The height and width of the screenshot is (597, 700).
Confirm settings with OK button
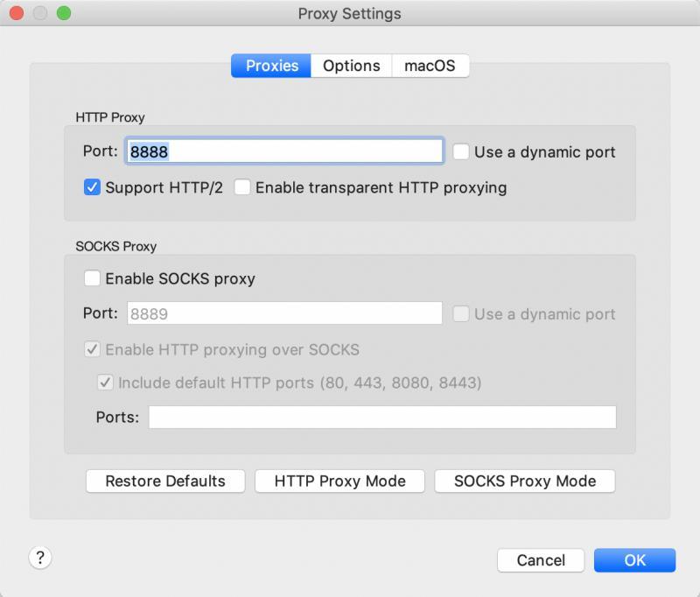coord(634,560)
